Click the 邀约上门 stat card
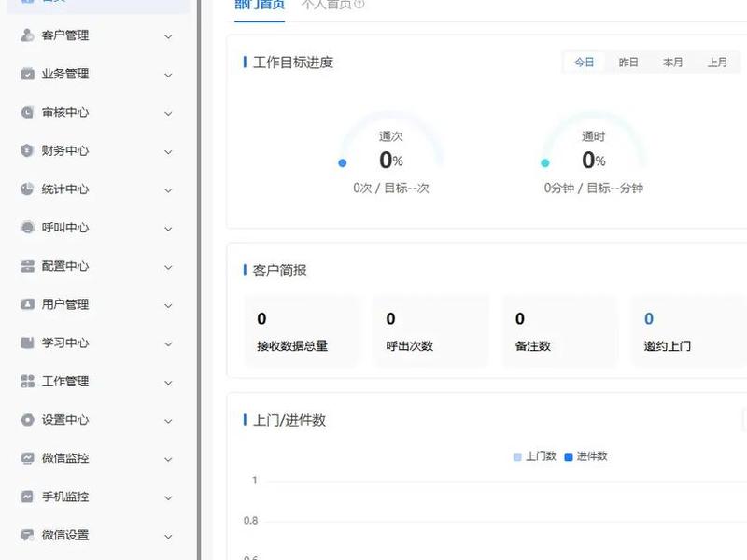The width and height of the screenshot is (747, 560). 689,331
